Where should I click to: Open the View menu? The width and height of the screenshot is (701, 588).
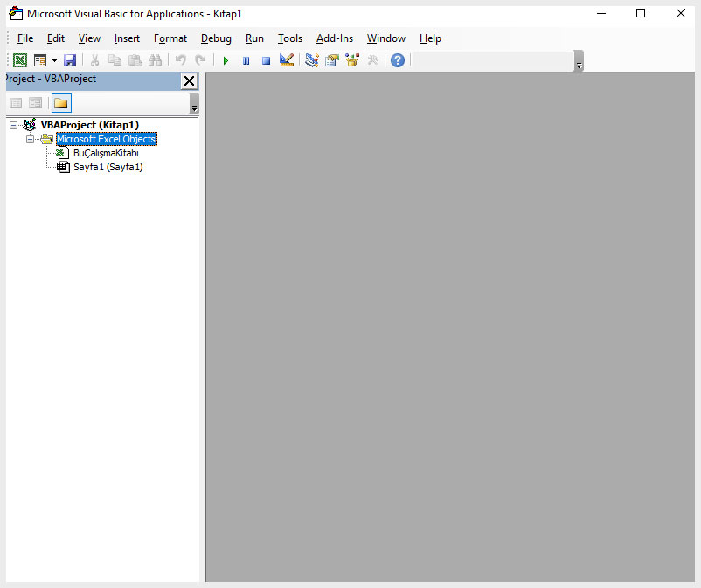89,38
